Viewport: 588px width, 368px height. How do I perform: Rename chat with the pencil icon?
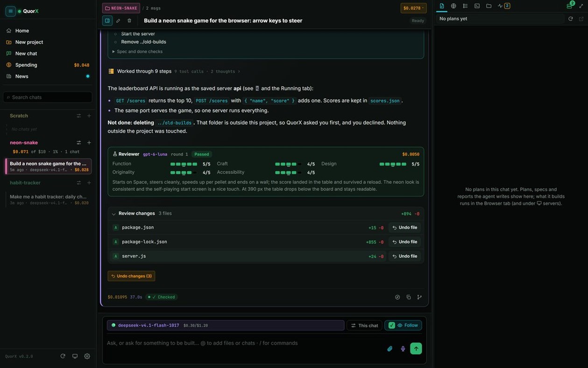118,21
